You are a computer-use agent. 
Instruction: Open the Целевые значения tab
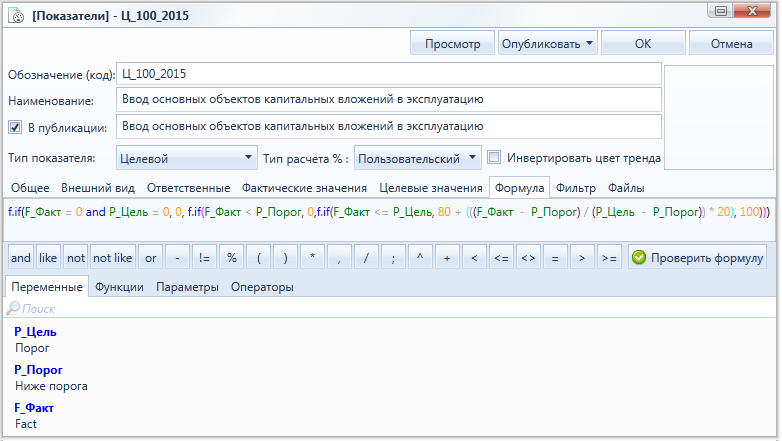tap(431, 188)
